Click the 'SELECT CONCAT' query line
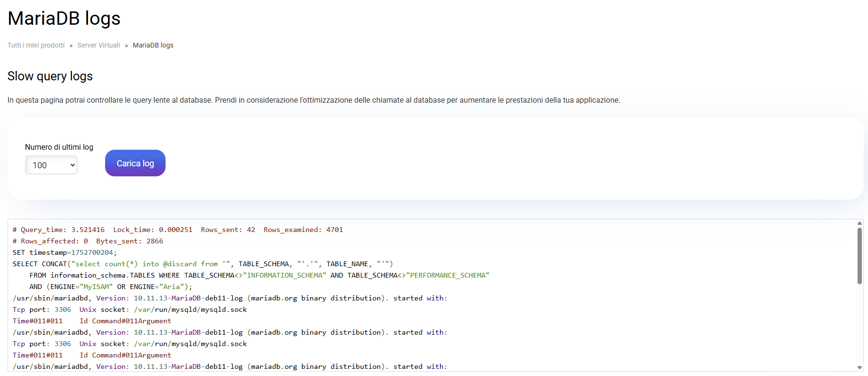868x376 pixels. click(x=203, y=264)
